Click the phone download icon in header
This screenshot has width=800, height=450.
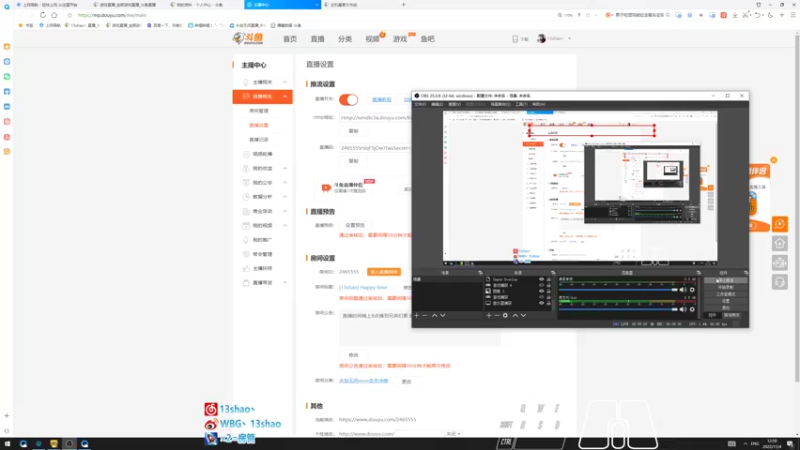coord(515,39)
